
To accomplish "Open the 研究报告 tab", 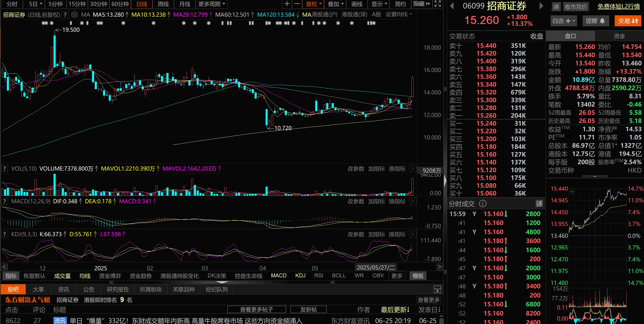I will click(118, 289).
